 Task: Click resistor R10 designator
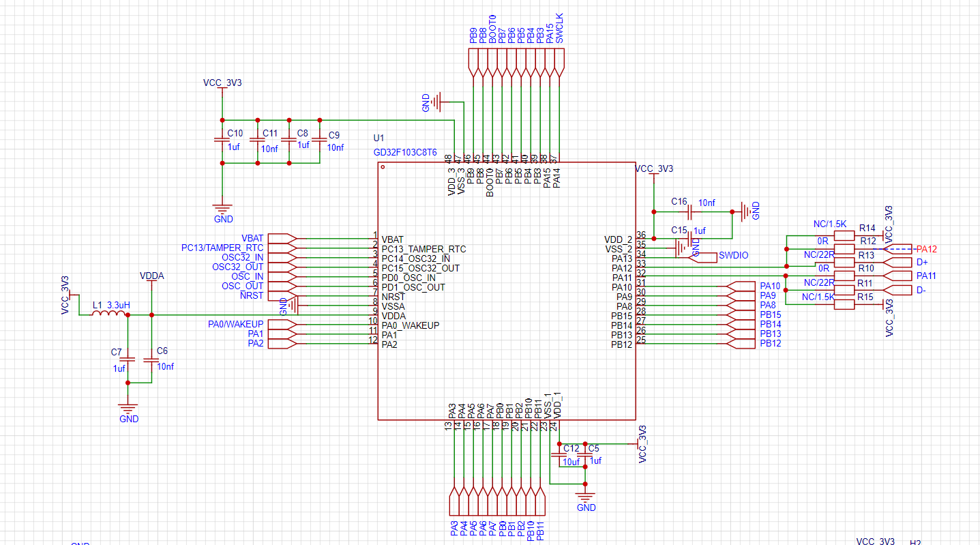point(866,268)
